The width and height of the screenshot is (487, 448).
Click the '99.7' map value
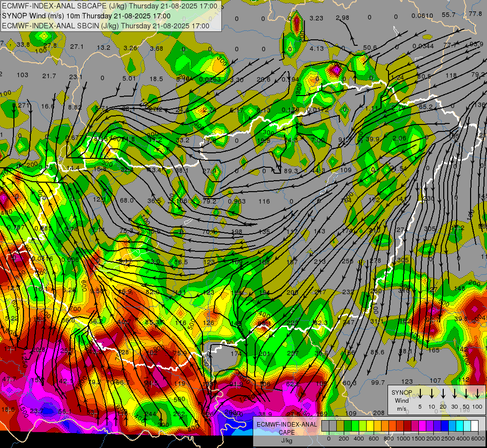[378, 382]
